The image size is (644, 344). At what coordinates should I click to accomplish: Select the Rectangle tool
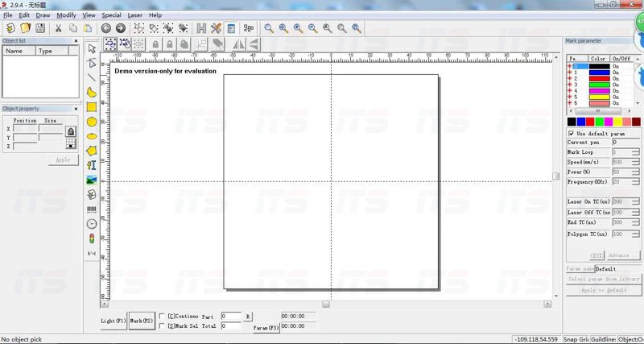pos(92,107)
